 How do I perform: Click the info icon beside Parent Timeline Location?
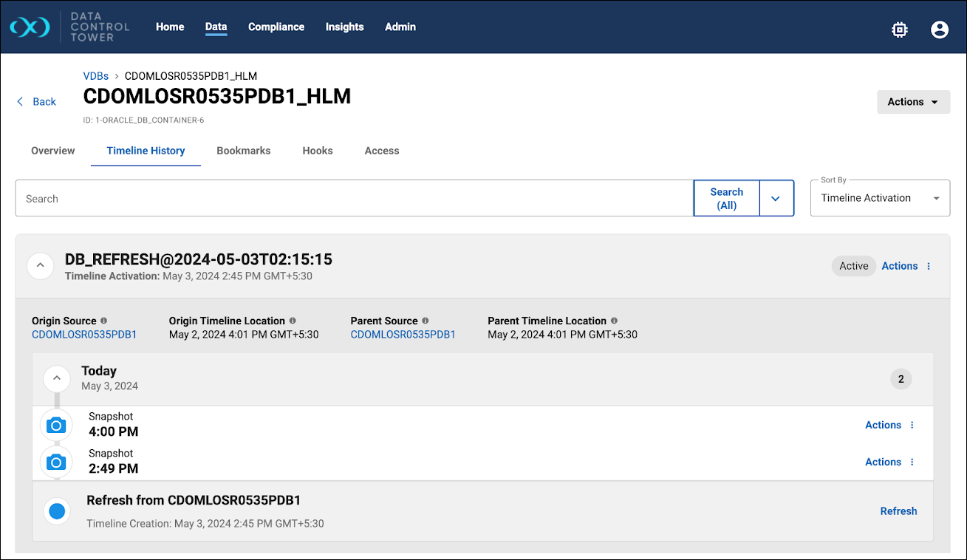click(x=614, y=321)
